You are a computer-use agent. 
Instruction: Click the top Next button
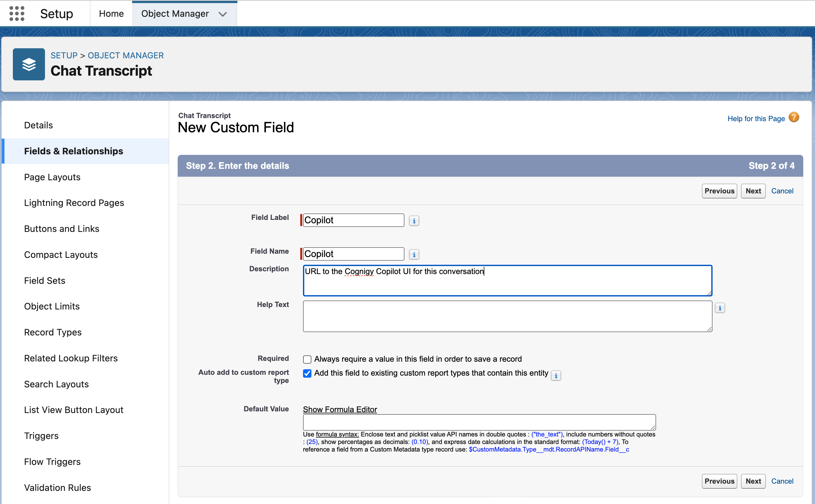click(753, 191)
